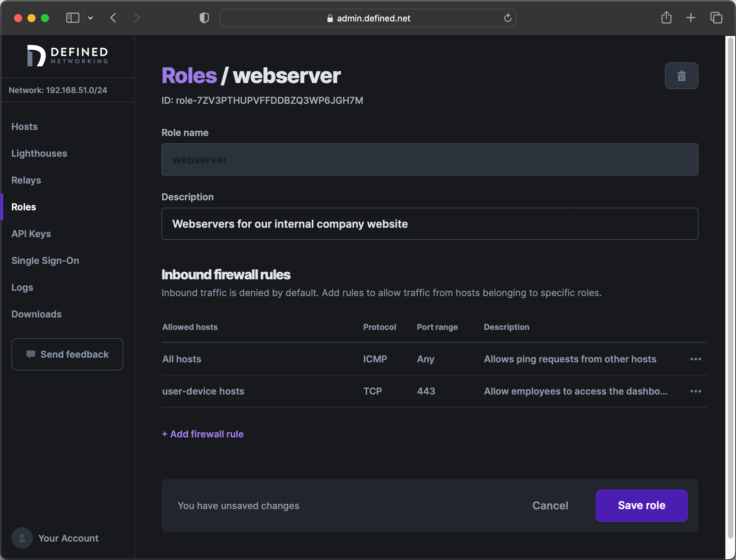The height and width of the screenshot is (560, 736).
Task: Switch to the Lighthouses section
Action: click(x=39, y=153)
